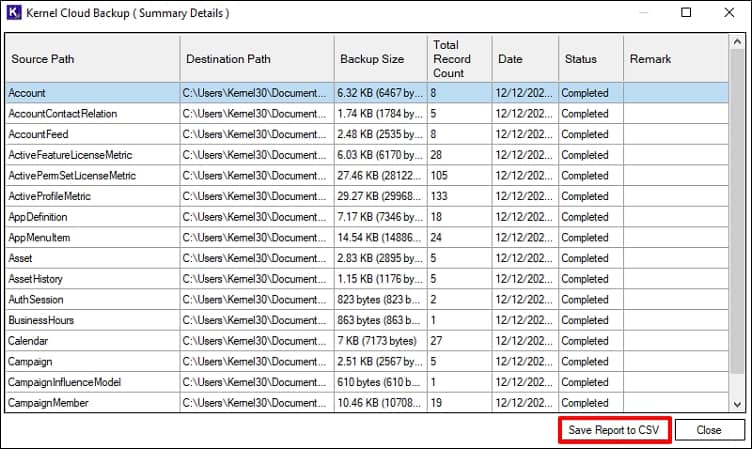This screenshot has width=752, height=449.
Task: Click record count 27 cell
Action: (x=459, y=341)
